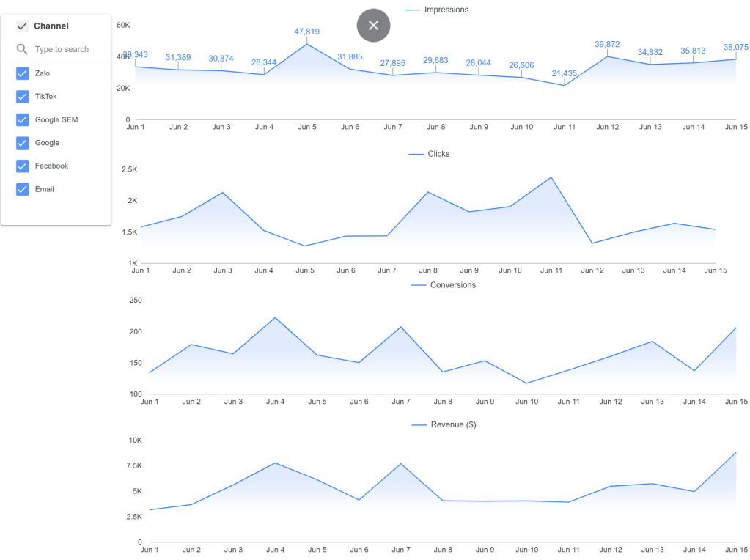Focus the 'Type to search' field

pos(66,50)
